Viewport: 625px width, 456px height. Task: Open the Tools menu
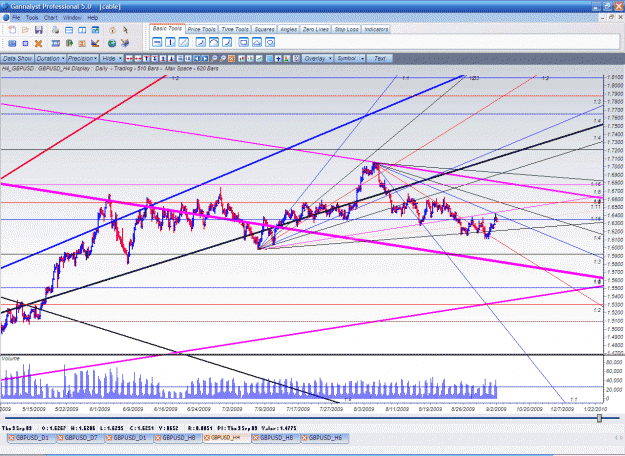(x=32, y=18)
